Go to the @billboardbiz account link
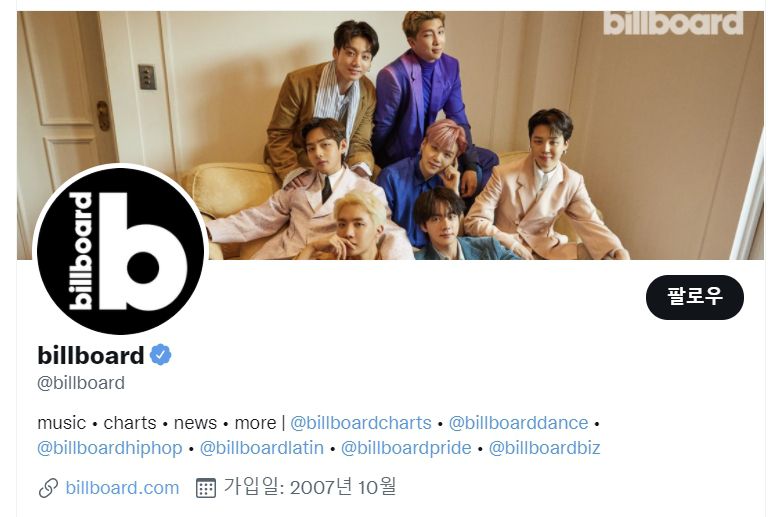The height and width of the screenshot is (517, 776). pos(544,448)
